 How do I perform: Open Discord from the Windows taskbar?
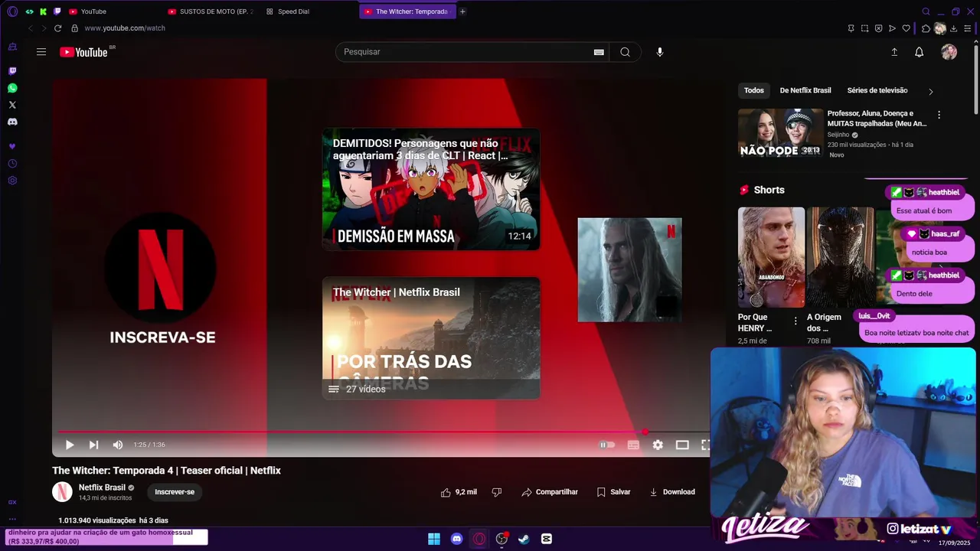tap(457, 539)
